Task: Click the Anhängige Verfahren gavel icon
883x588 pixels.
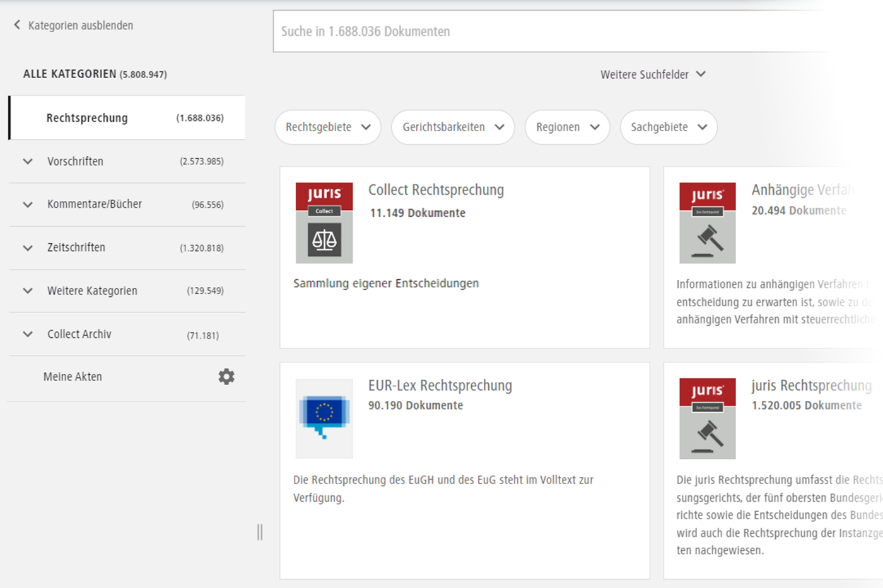Action: pos(706,243)
